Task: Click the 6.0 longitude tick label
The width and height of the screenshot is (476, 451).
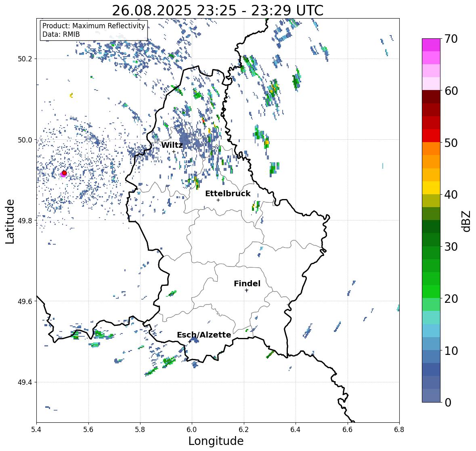Action: point(192,430)
